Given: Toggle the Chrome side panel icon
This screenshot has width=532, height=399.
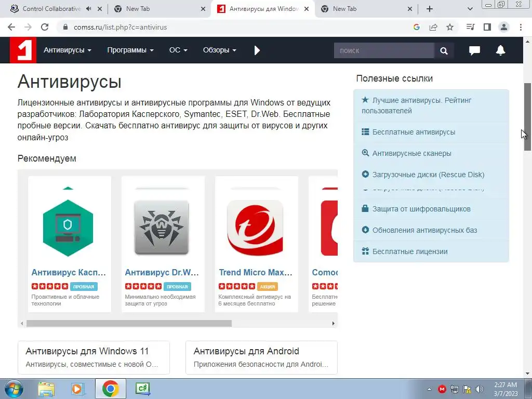Looking at the screenshot, I should point(487,27).
